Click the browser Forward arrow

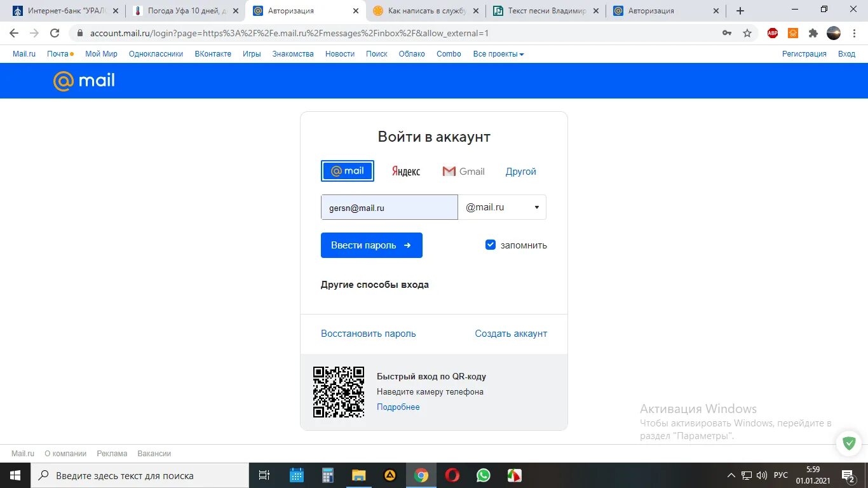(34, 33)
